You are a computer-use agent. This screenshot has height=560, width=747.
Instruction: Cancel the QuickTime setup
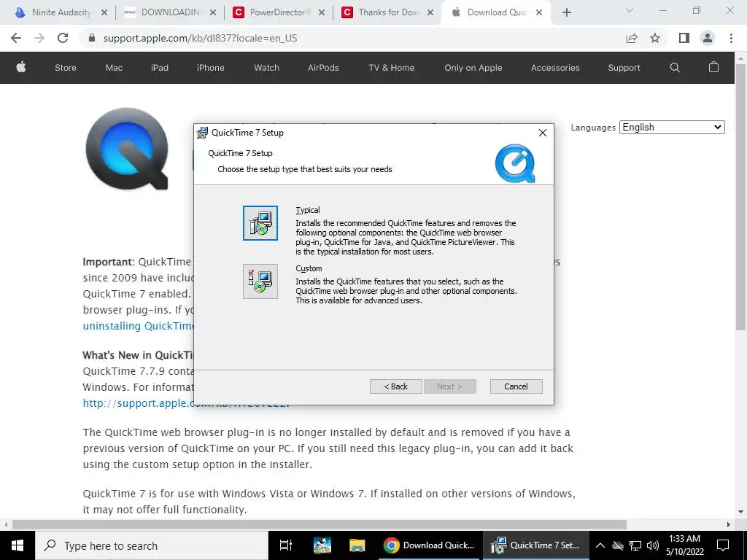click(516, 386)
